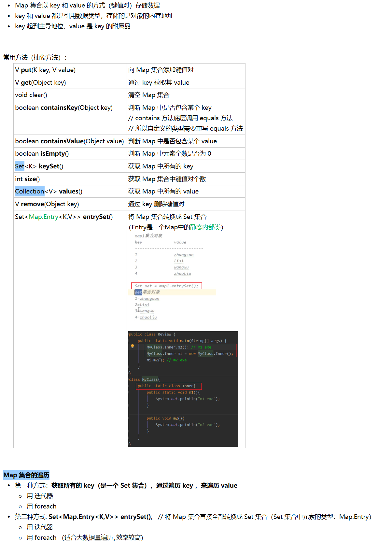Screen dimensions: 392x543
Task: Click '用 迭代器' under 第一种方式
Action: point(40,496)
